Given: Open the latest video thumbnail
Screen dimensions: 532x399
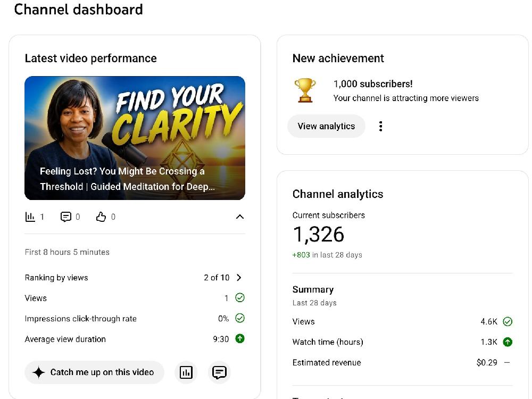Looking at the screenshot, I should click(x=135, y=138).
